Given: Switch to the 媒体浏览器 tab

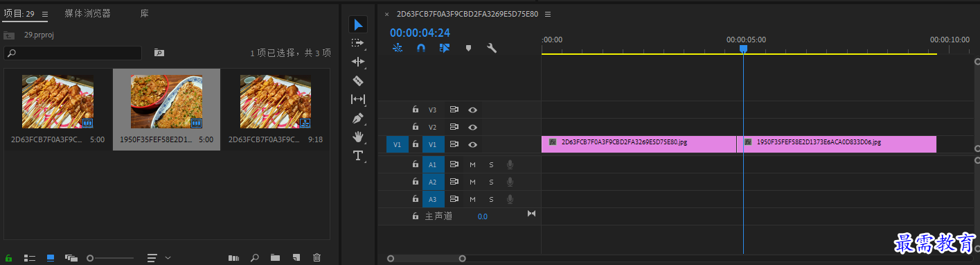Looking at the screenshot, I should (87, 14).
